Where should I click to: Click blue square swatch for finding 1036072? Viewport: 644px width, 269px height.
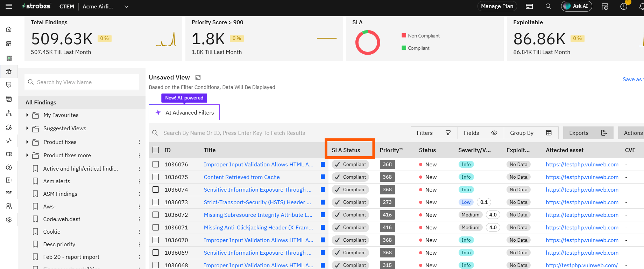323,215
